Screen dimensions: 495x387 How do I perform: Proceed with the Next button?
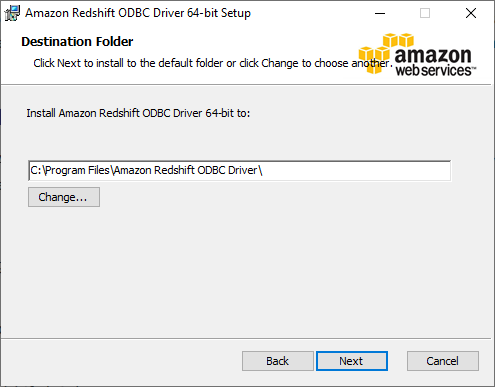coord(352,361)
